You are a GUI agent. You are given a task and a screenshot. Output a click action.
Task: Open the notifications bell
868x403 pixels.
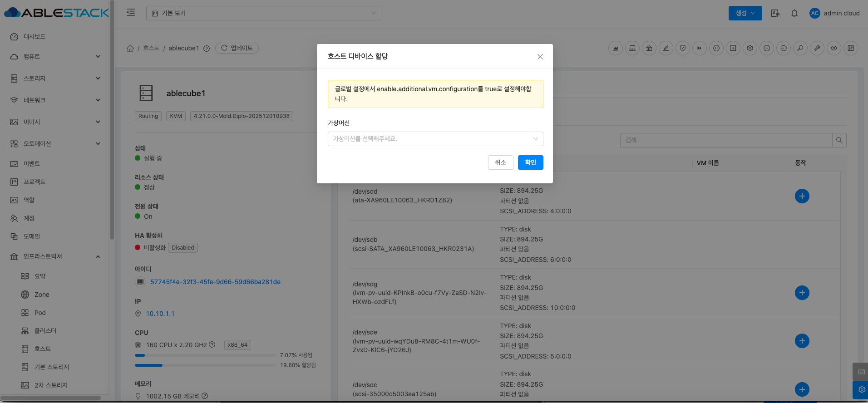click(x=794, y=13)
